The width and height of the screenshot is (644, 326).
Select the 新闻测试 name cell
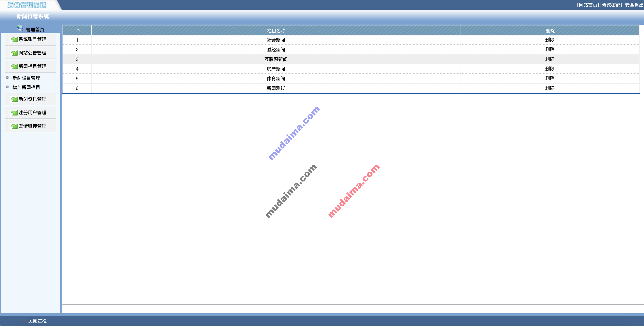pos(276,88)
